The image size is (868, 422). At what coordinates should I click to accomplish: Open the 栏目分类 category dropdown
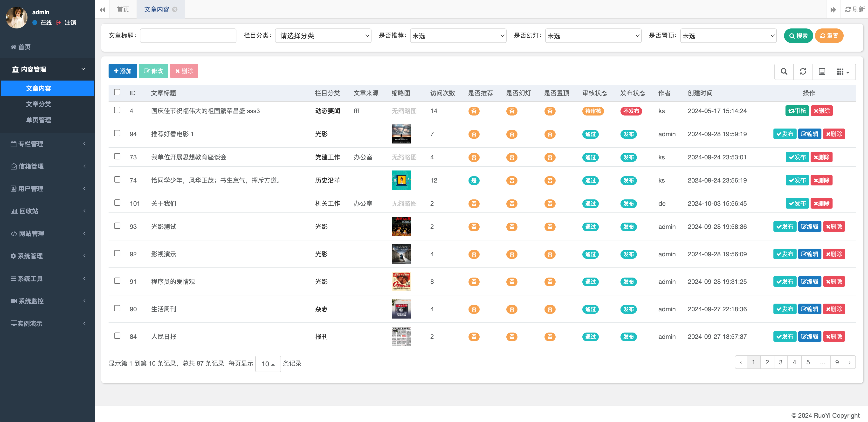click(x=323, y=36)
